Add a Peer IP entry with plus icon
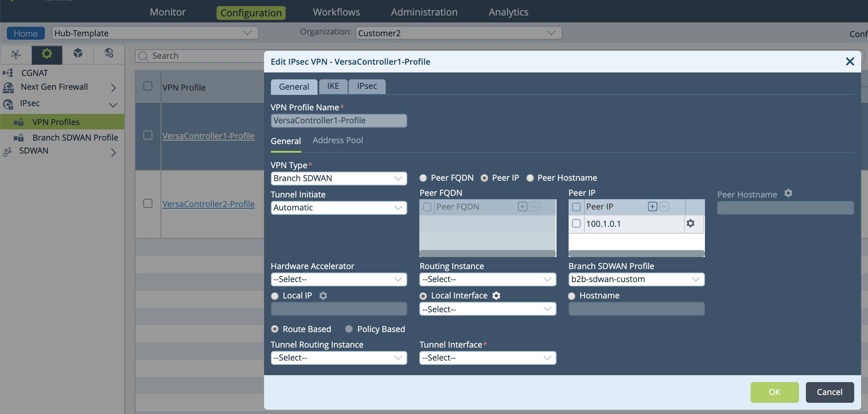Screen dimensions: 868x414 click(652, 207)
